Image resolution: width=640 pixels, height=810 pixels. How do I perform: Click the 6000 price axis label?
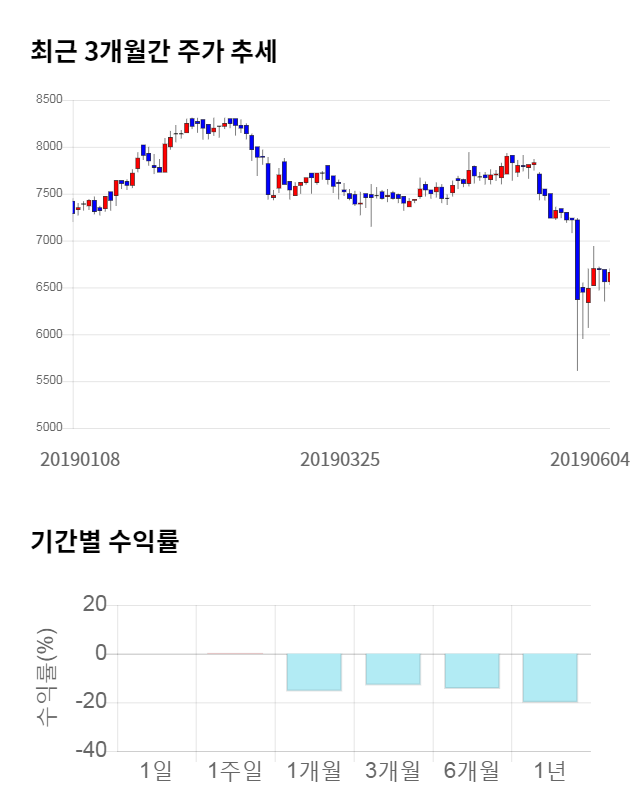(48, 334)
